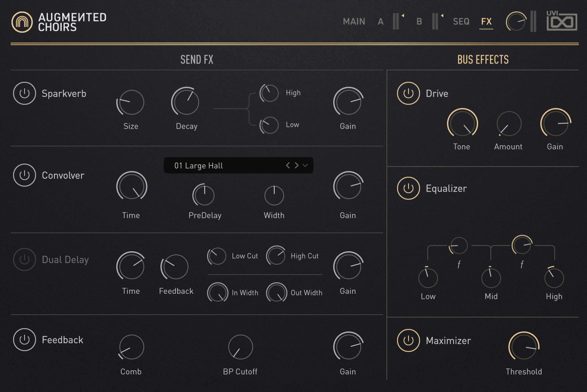Click the Equalizer mid-high frequency knob

(522, 245)
